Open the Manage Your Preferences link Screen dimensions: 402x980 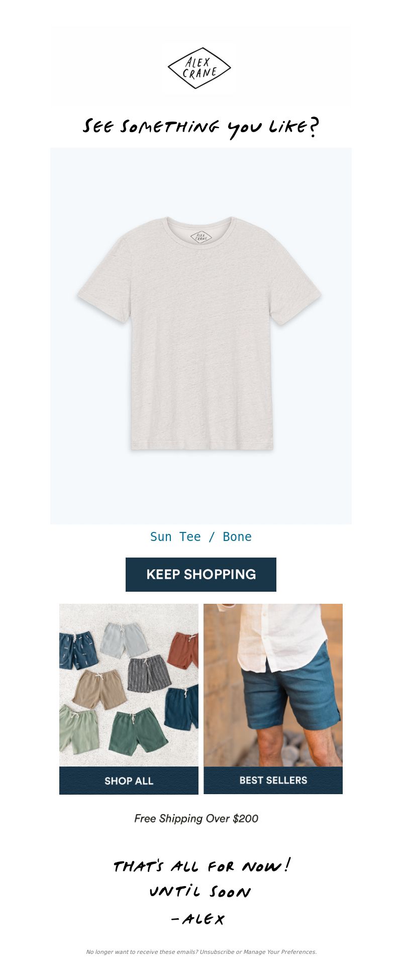[280, 952]
